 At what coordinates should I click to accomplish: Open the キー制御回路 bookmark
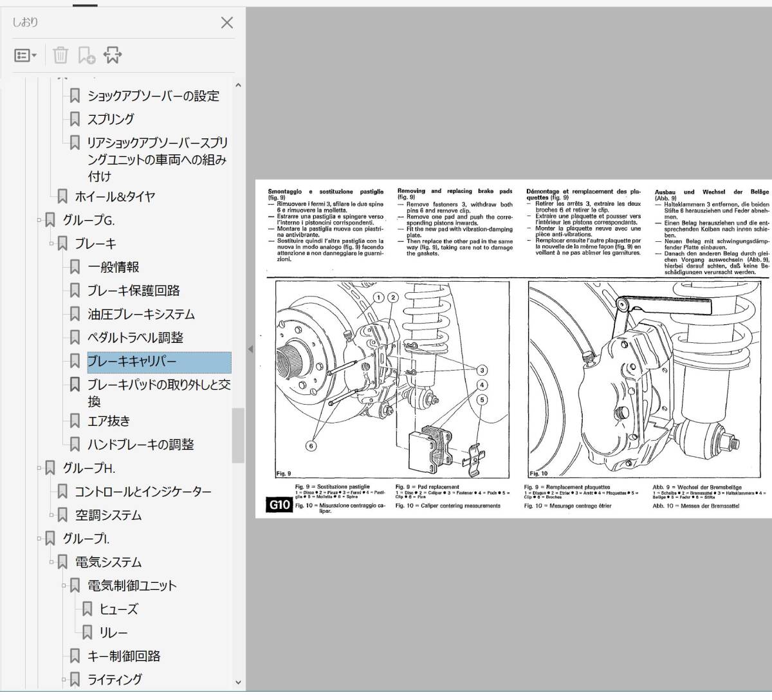coord(124,656)
